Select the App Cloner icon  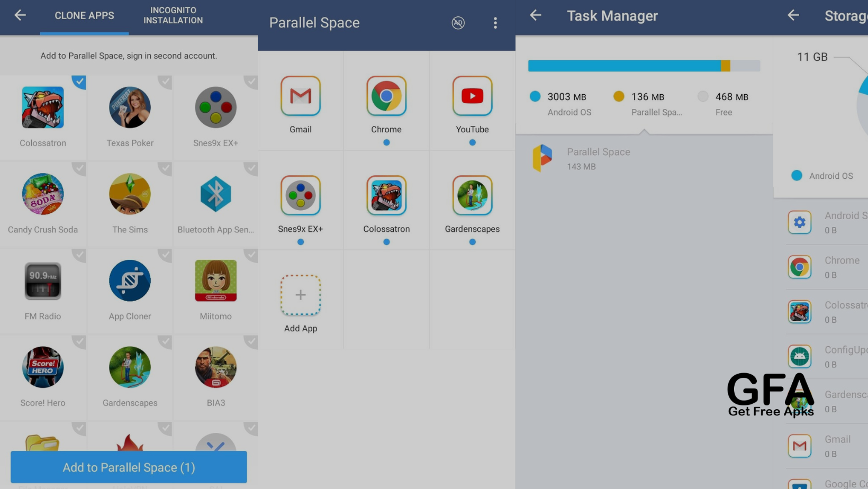(130, 280)
